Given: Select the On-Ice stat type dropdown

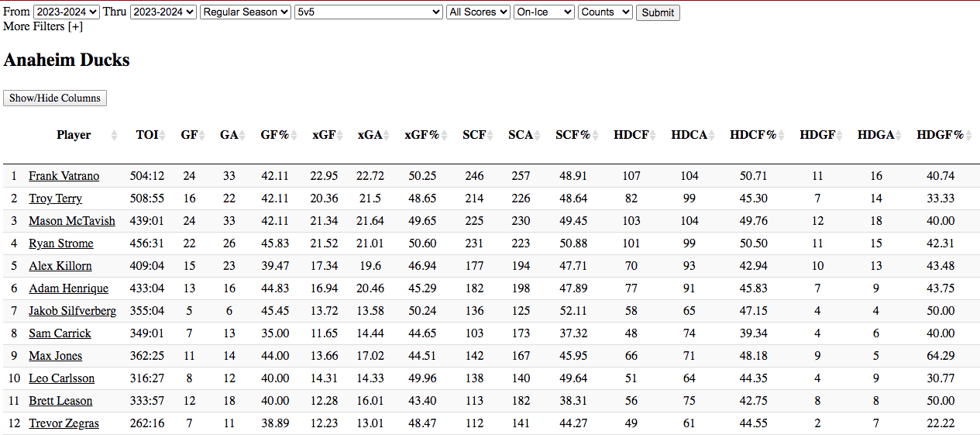Looking at the screenshot, I should [x=544, y=12].
